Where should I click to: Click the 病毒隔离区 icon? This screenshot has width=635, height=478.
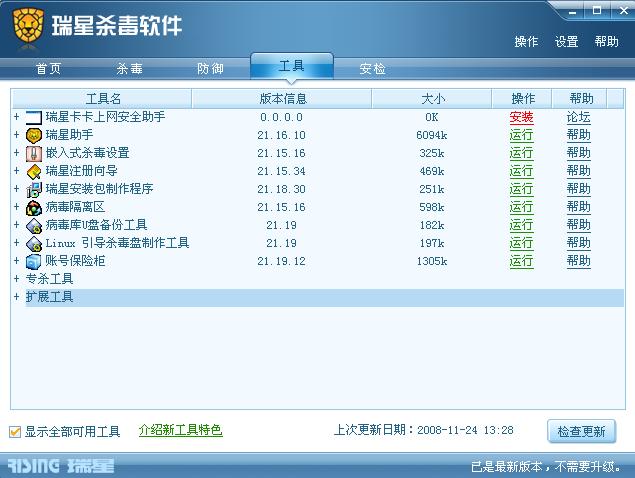click(x=34, y=207)
